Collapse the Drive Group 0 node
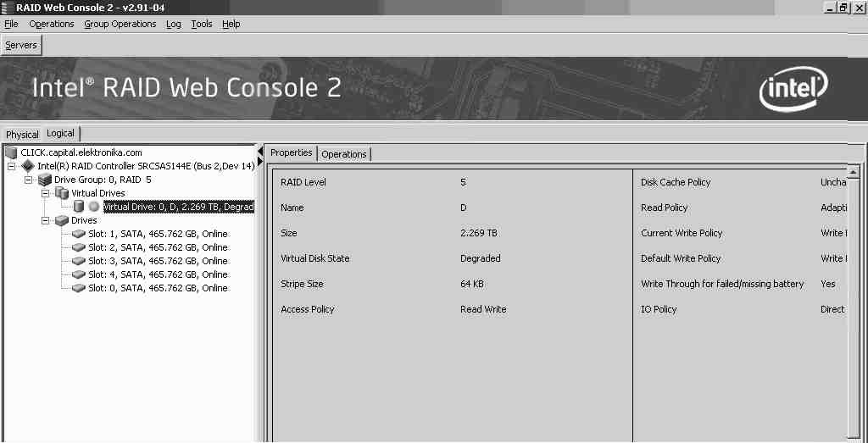This screenshot has height=443, width=868. 29,180
